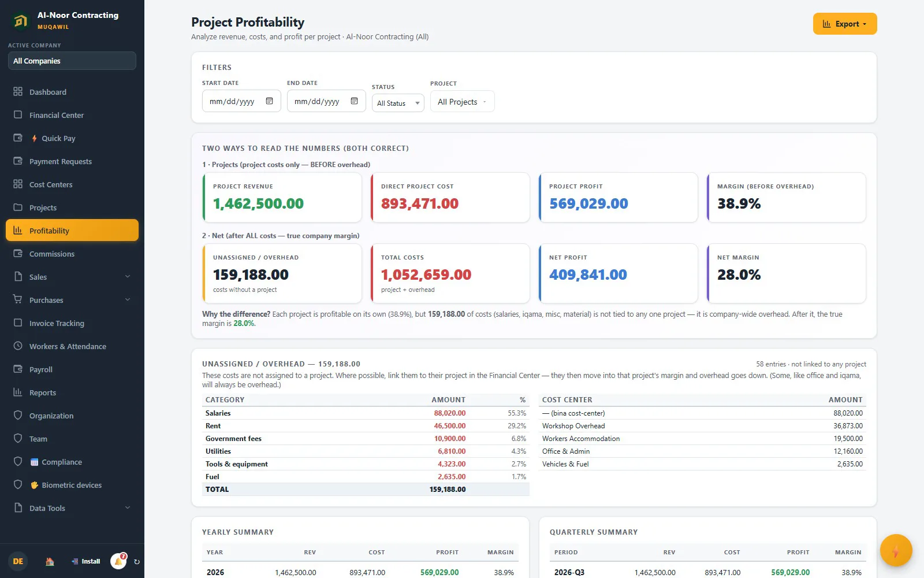Open the Team page

[72, 439]
